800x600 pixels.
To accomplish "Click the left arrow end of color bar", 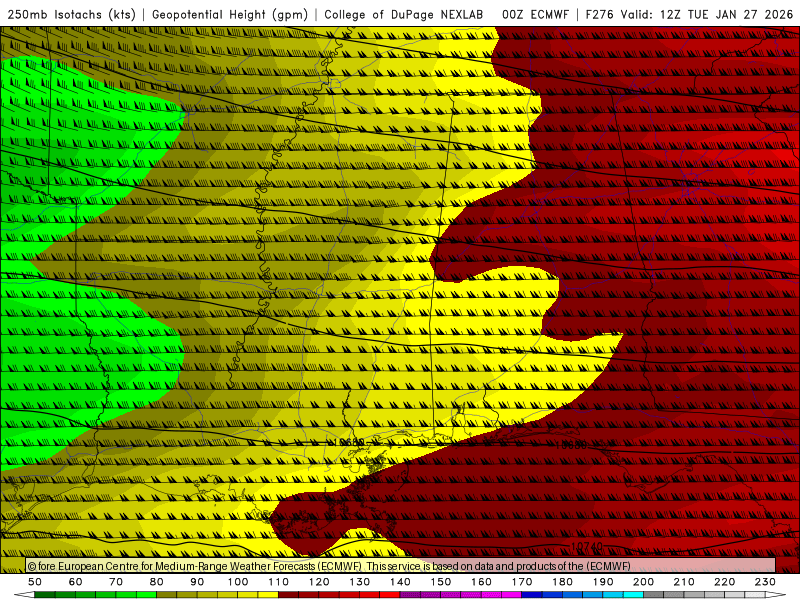I will coord(23,595).
